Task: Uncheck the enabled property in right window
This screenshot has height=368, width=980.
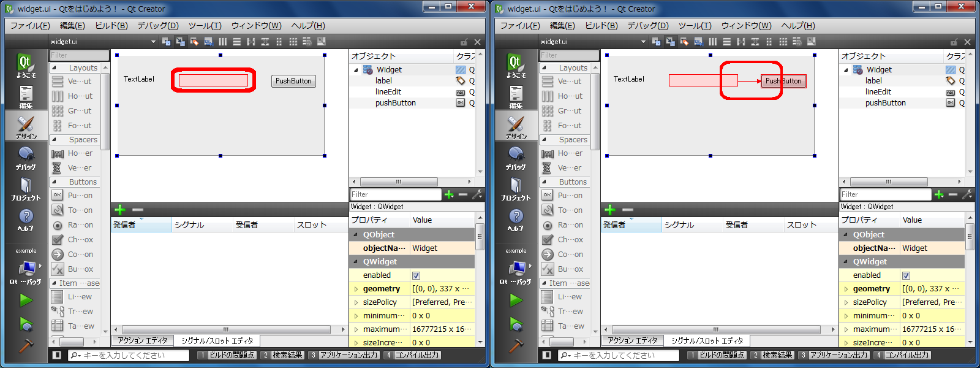Action: (x=906, y=275)
